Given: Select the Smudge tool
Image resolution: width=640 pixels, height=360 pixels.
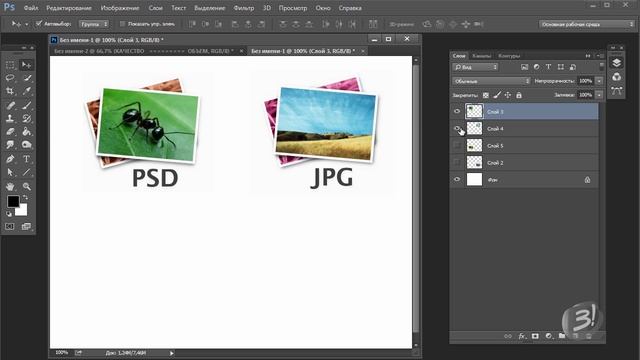Looking at the screenshot, I should click(x=10, y=144).
